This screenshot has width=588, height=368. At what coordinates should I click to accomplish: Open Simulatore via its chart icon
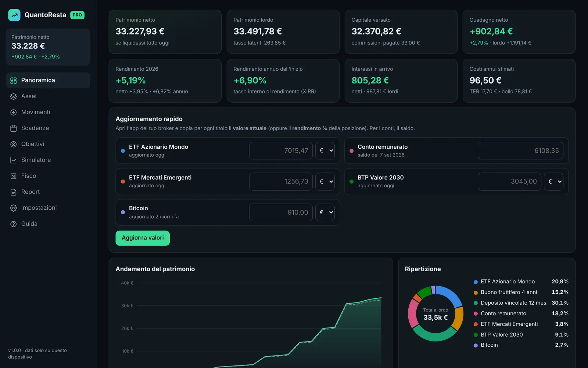click(14, 160)
